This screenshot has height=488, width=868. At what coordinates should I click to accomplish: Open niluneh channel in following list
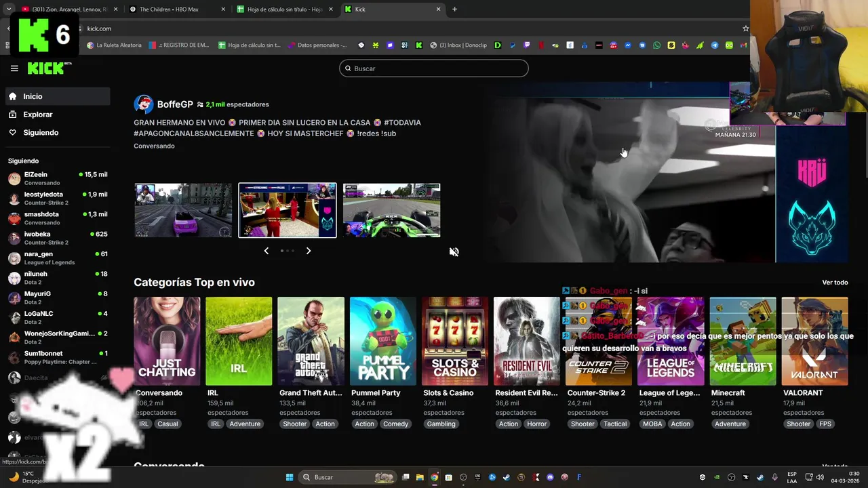click(58, 278)
